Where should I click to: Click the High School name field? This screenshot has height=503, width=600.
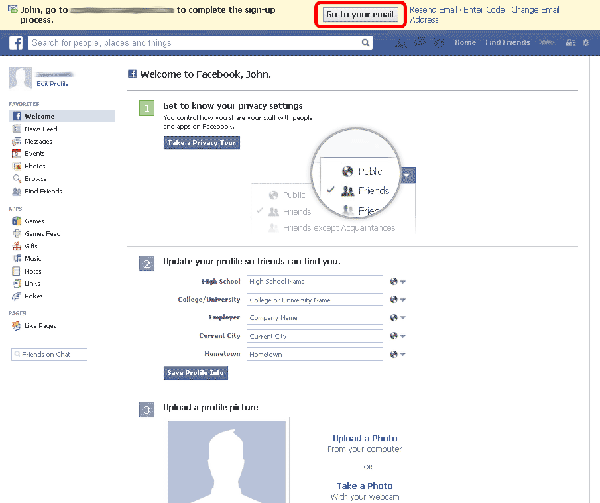315,282
